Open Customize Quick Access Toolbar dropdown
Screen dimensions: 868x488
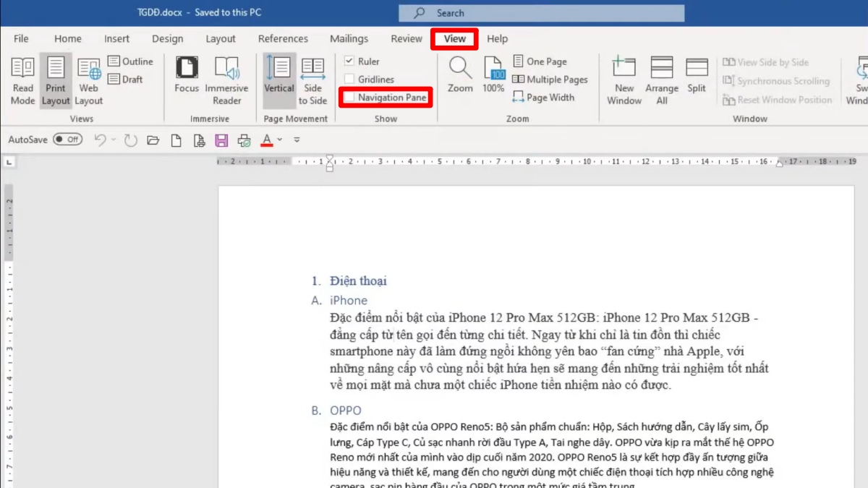pos(297,140)
